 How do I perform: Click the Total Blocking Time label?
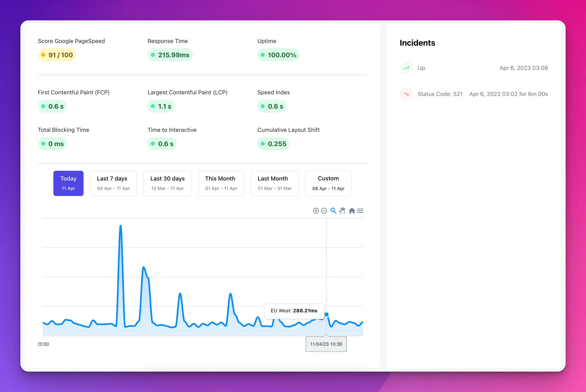[x=63, y=130]
